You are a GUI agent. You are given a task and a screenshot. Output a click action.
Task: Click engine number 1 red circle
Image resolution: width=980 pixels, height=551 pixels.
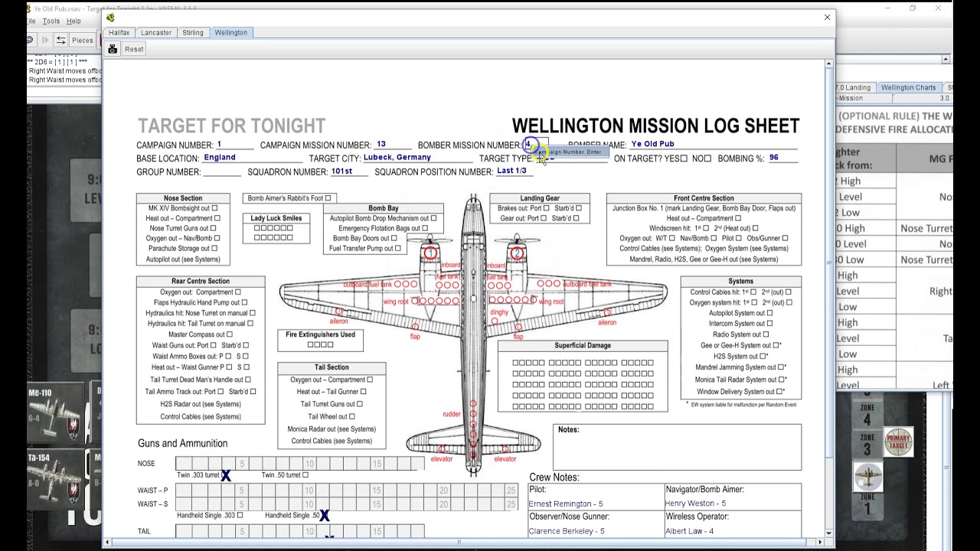click(x=430, y=253)
